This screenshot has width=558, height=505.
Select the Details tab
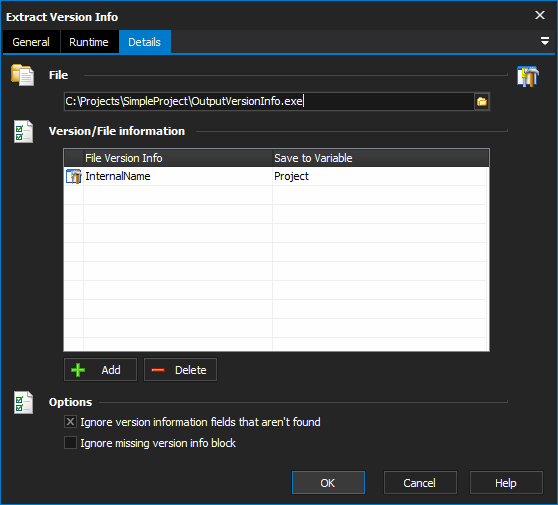pos(144,42)
